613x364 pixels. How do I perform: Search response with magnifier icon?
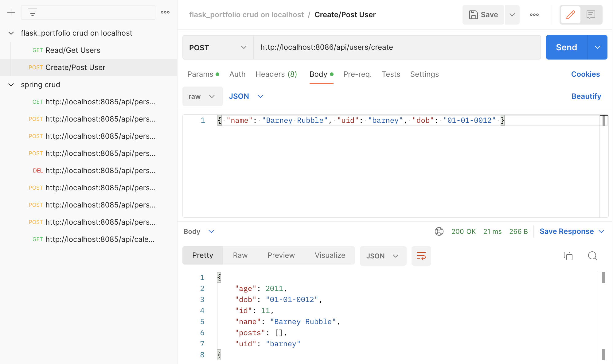click(592, 256)
